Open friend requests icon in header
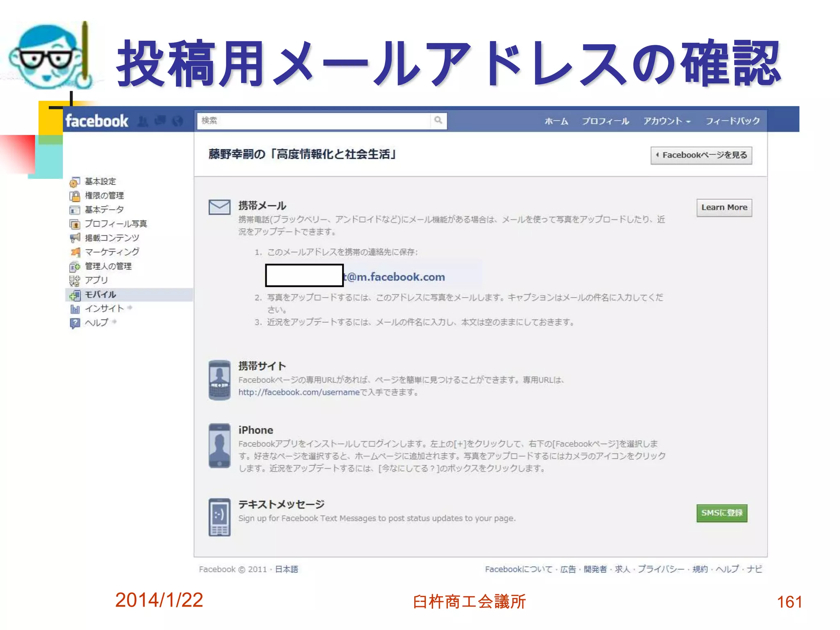Image resolution: width=840 pixels, height=630 pixels. pos(143,121)
